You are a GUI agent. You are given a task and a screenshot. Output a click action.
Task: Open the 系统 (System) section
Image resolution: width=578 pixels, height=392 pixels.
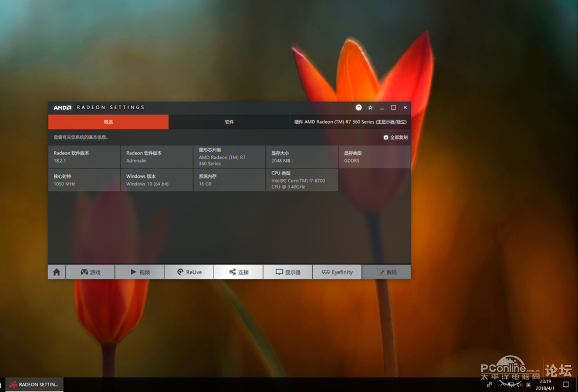(386, 272)
